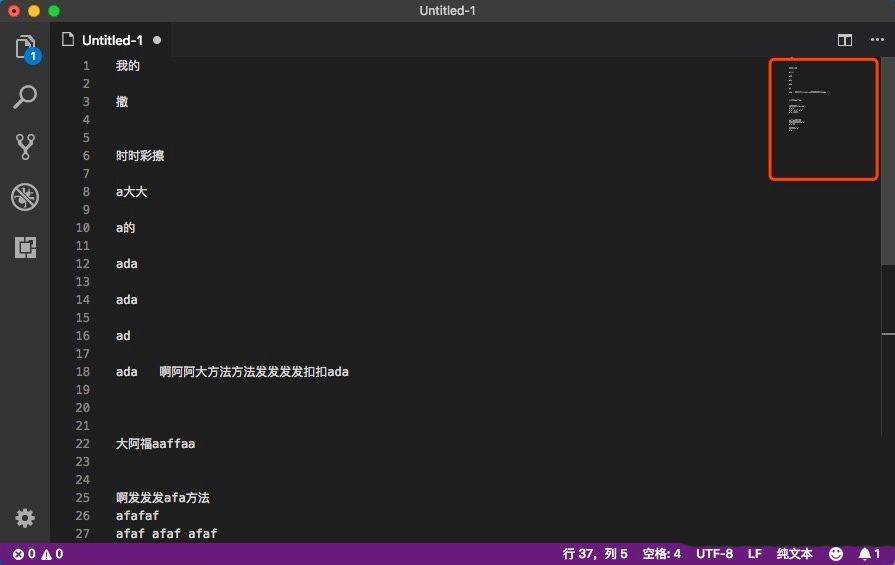Screen dimensions: 895x565
Task: Change indentation via 空格: 4
Action: [662, 554]
